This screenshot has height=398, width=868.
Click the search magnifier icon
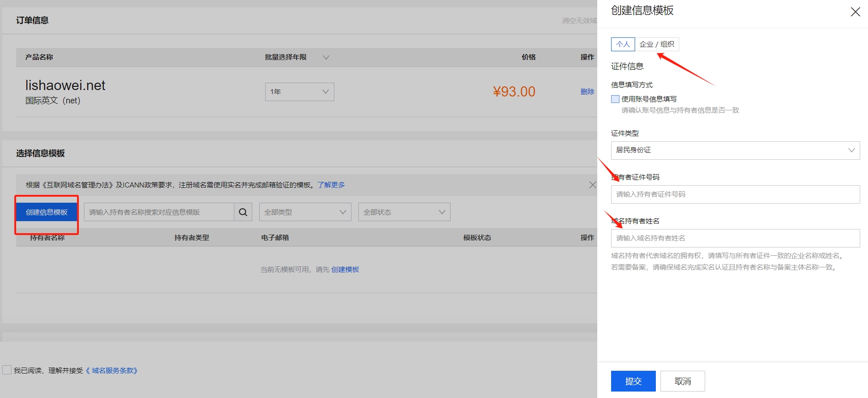click(x=243, y=212)
